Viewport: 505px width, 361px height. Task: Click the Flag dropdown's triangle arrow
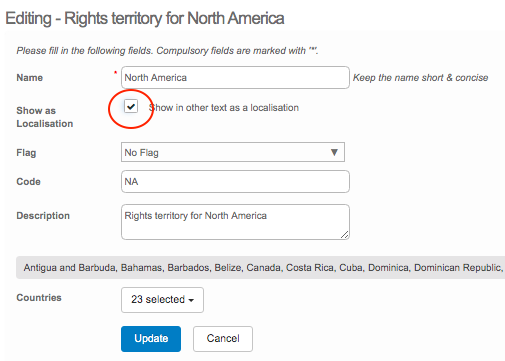click(334, 152)
